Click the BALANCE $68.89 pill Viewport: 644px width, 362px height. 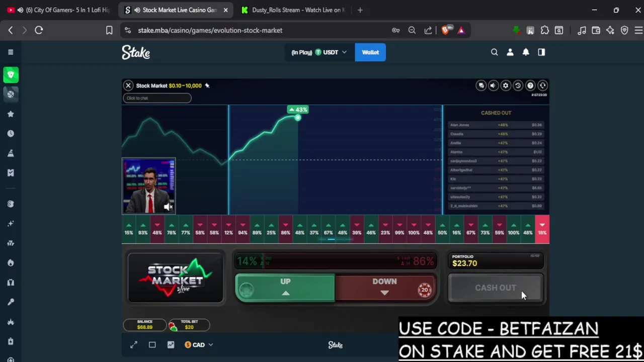coord(144,325)
